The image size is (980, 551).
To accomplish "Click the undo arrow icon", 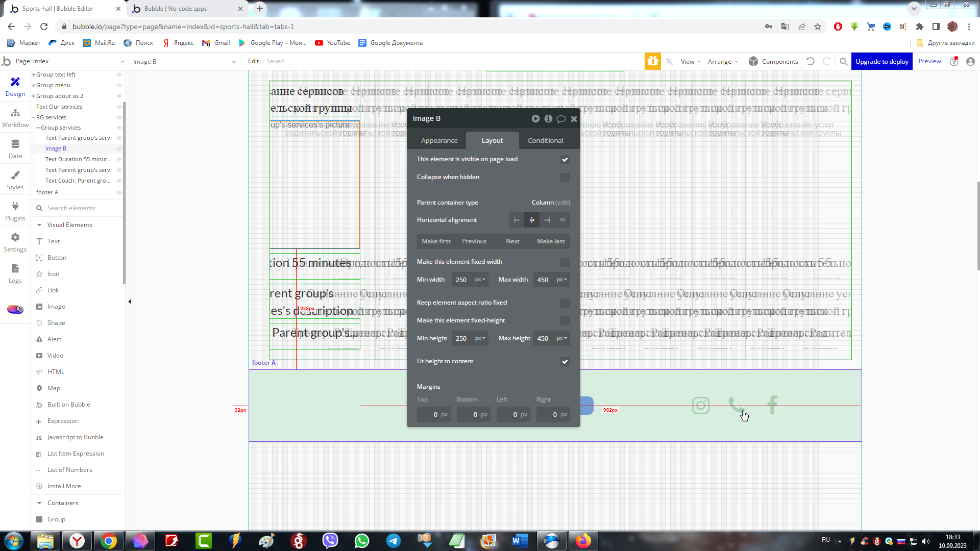I will click(x=811, y=61).
